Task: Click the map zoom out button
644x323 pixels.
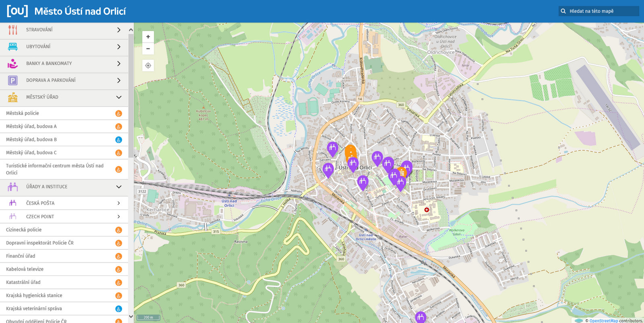Action: coord(148,49)
